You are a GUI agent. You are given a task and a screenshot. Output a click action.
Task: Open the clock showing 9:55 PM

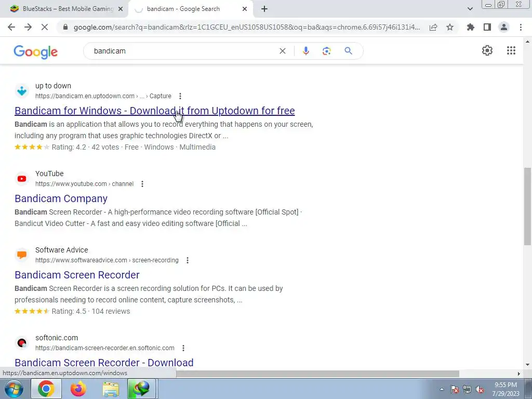[x=506, y=389]
